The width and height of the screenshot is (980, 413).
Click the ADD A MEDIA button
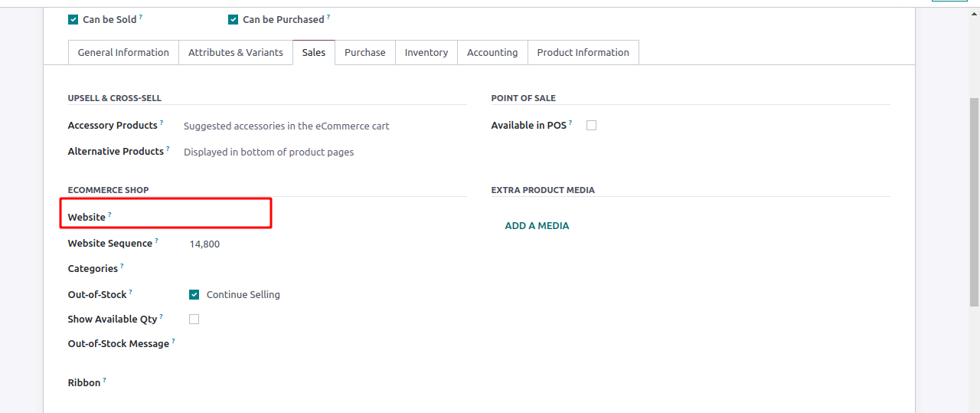pos(537,226)
